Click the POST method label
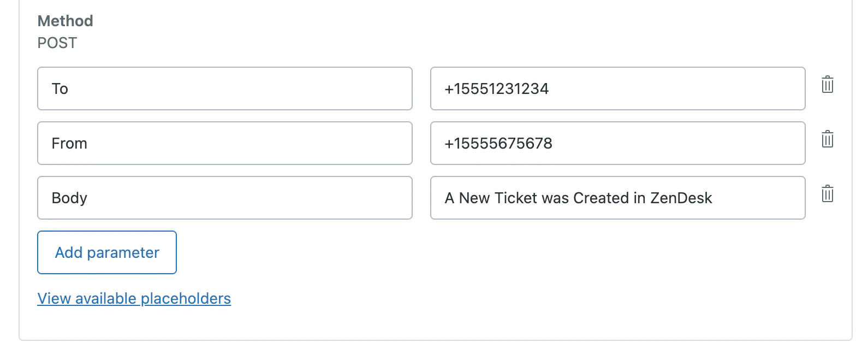Image resolution: width=868 pixels, height=354 pixels. click(x=57, y=43)
